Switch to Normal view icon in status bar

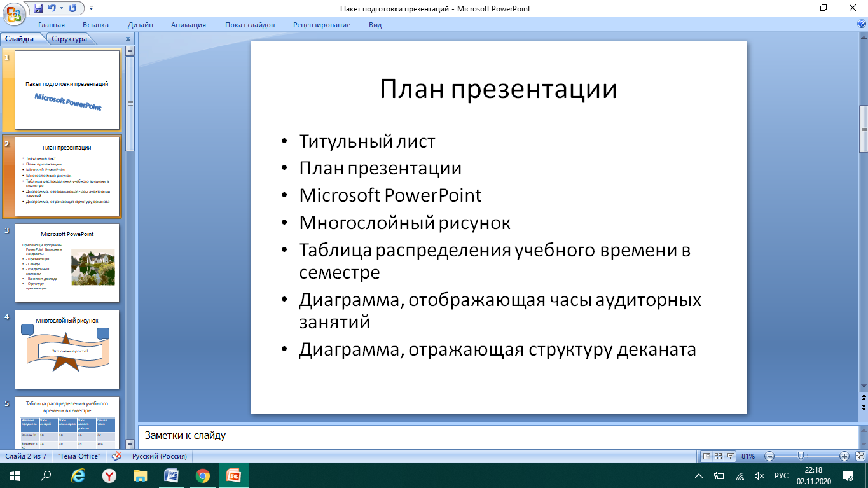point(706,456)
